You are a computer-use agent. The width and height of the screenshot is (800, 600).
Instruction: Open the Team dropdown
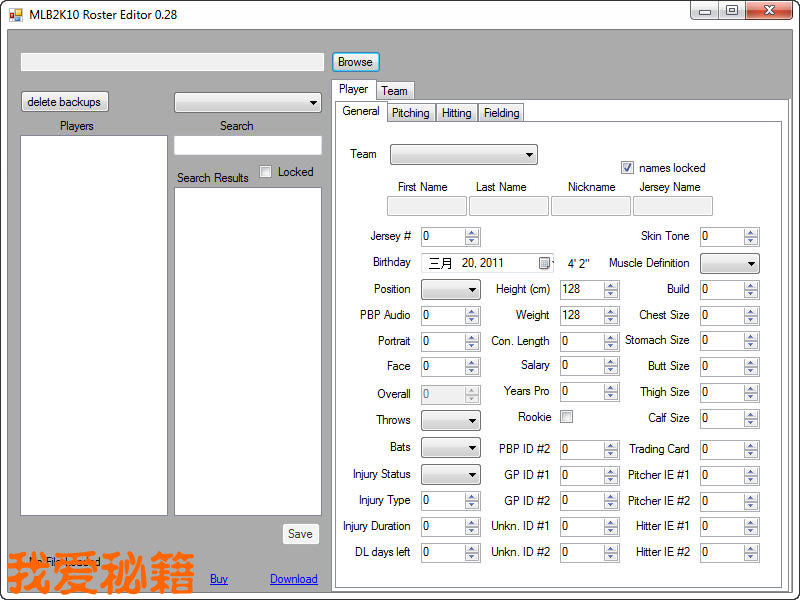[463, 155]
